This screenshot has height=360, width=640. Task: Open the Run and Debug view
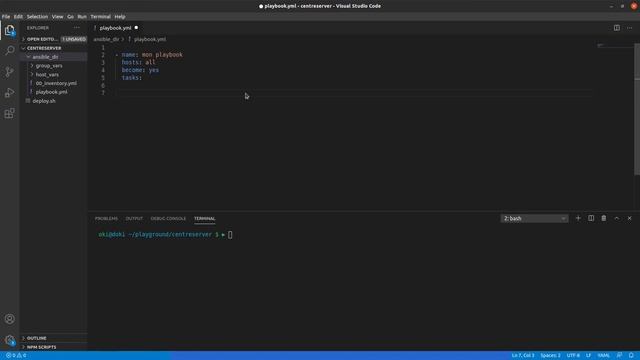tap(9, 93)
